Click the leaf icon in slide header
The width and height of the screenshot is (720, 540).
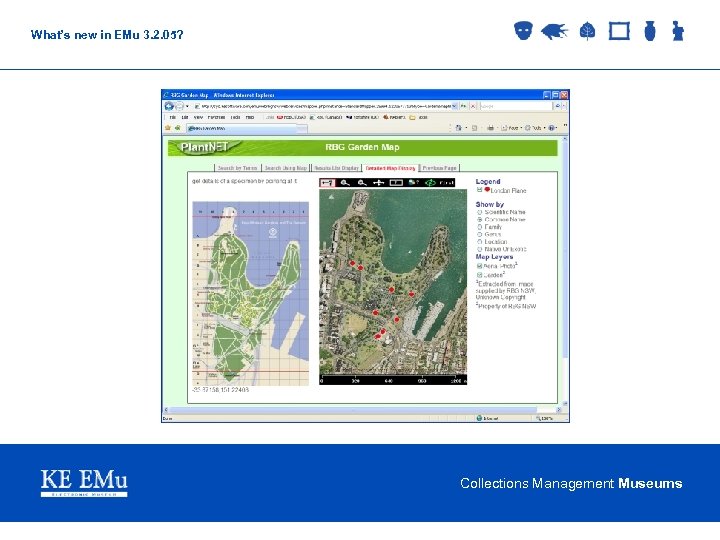tap(587, 31)
